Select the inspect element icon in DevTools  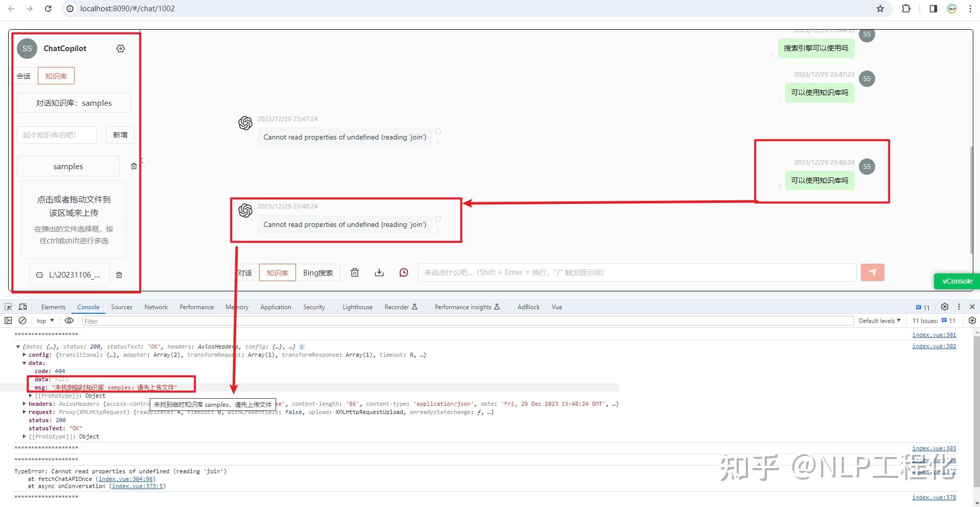tap(8, 307)
